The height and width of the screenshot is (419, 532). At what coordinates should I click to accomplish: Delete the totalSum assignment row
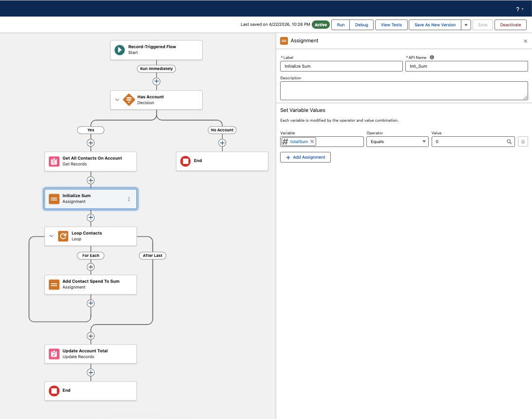523,142
